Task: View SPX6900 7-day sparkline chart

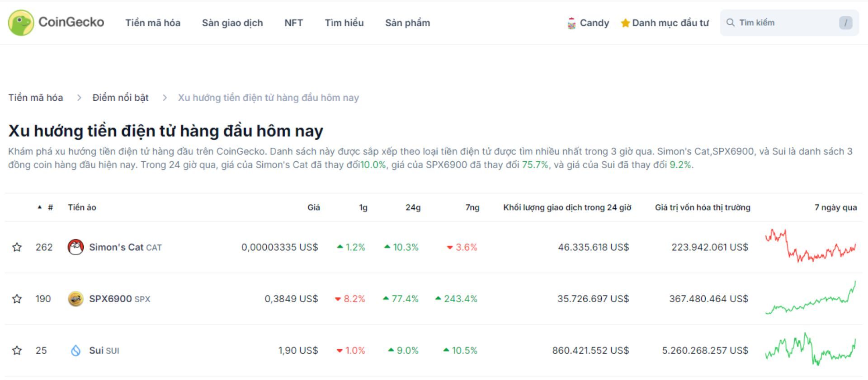Action: tap(811, 298)
